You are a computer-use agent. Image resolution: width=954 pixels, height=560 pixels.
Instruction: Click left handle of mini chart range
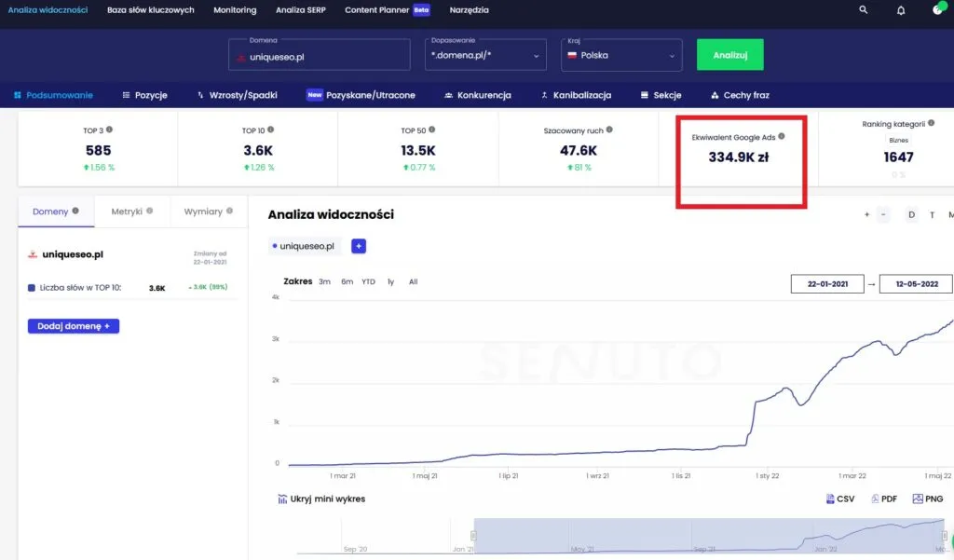click(x=473, y=536)
